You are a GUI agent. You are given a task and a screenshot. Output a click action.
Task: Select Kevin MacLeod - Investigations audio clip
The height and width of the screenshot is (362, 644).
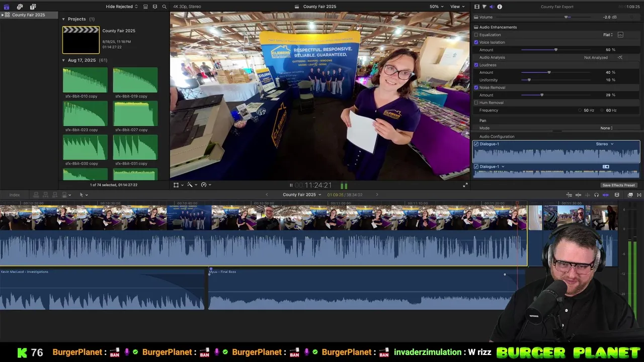click(103, 289)
